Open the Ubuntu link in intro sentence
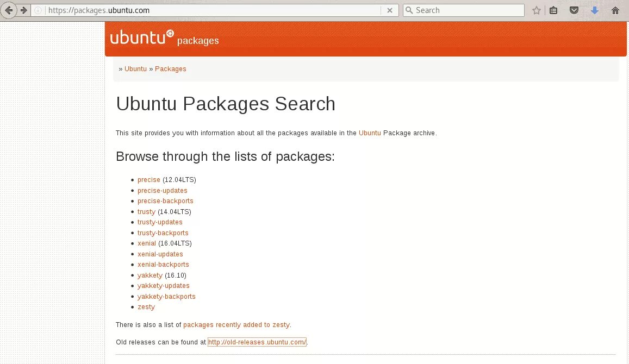Viewport: 629px width, 364px height. [x=370, y=133]
